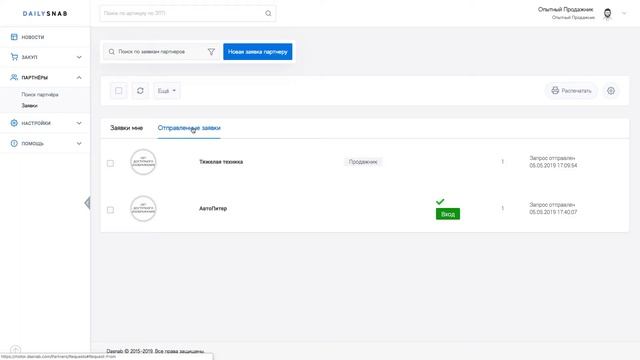The height and width of the screenshot is (360, 640).
Task: Click the Новости newspaper icon
Action: coord(14,37)
